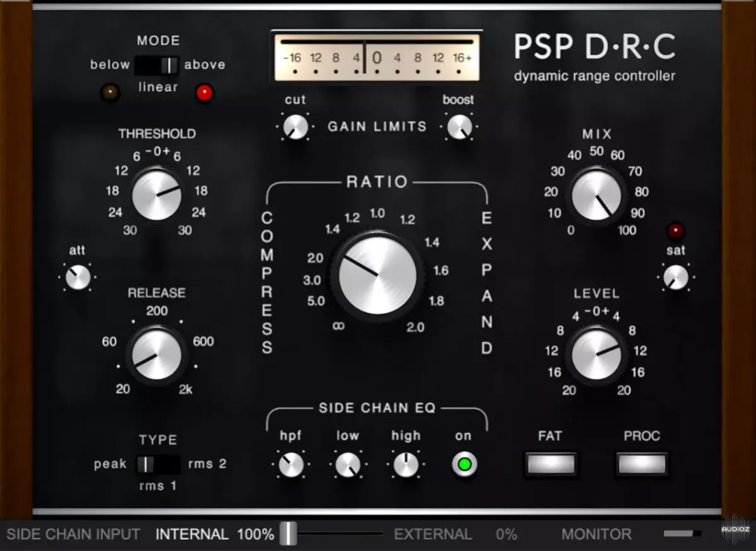Click the att attack knob
The height and width of the screenshot is (551, 756).
(78, 277)
